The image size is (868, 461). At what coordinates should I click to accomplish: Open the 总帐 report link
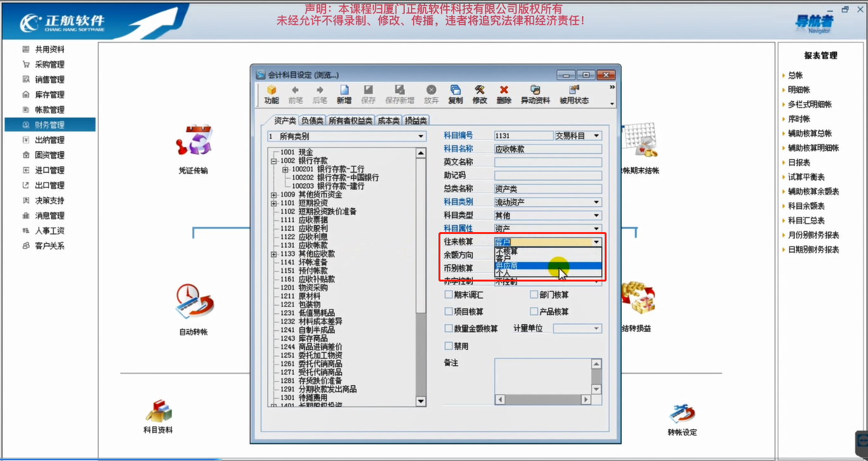click(x=796, y=75)
